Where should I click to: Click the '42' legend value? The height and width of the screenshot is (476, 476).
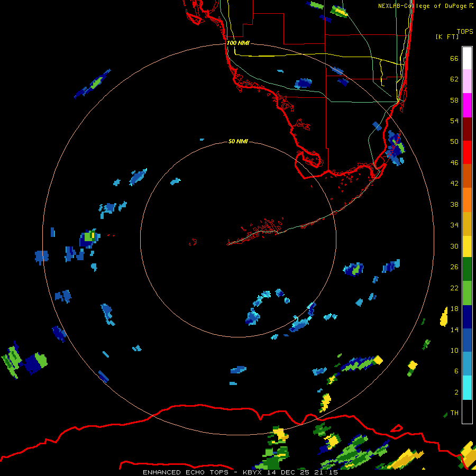[x=454, y=183]
